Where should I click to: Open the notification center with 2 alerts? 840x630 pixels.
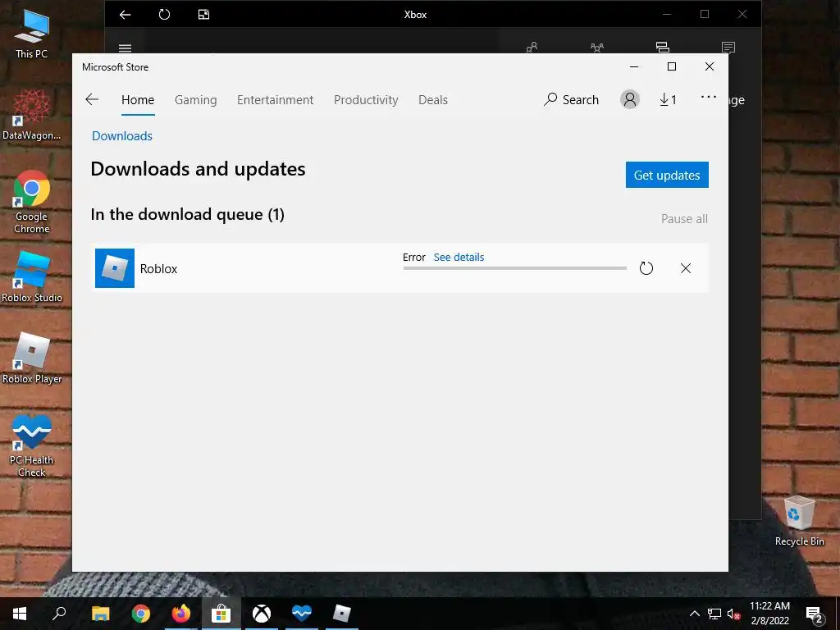[815, 614]
